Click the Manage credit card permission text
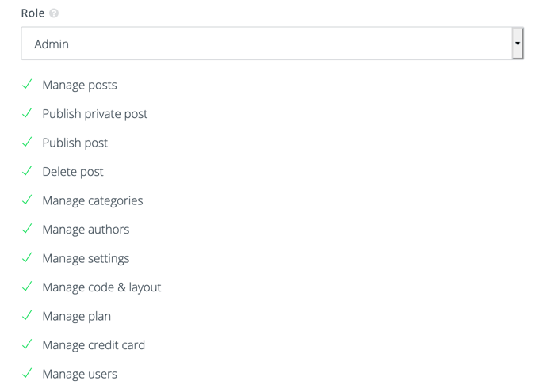The image size is (555, 392). pos(94,345)
